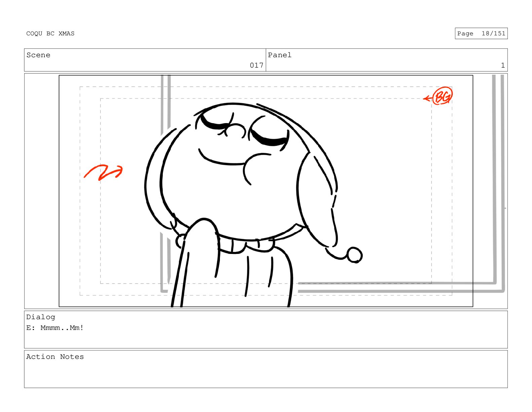Click the 'Action Notes' section label
532x412 pixels.
point(55,357)
